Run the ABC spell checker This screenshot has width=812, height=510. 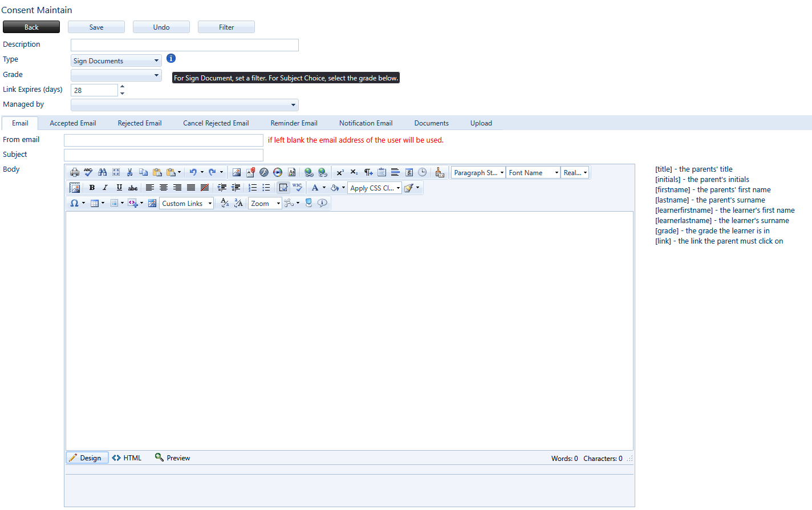[x=88, y=172]
